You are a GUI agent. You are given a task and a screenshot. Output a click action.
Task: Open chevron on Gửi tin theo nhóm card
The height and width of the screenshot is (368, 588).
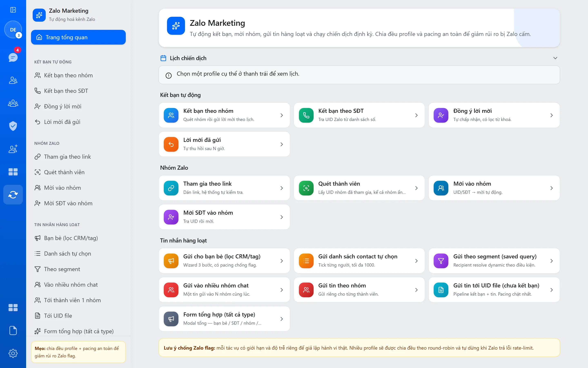click(416, 290)
